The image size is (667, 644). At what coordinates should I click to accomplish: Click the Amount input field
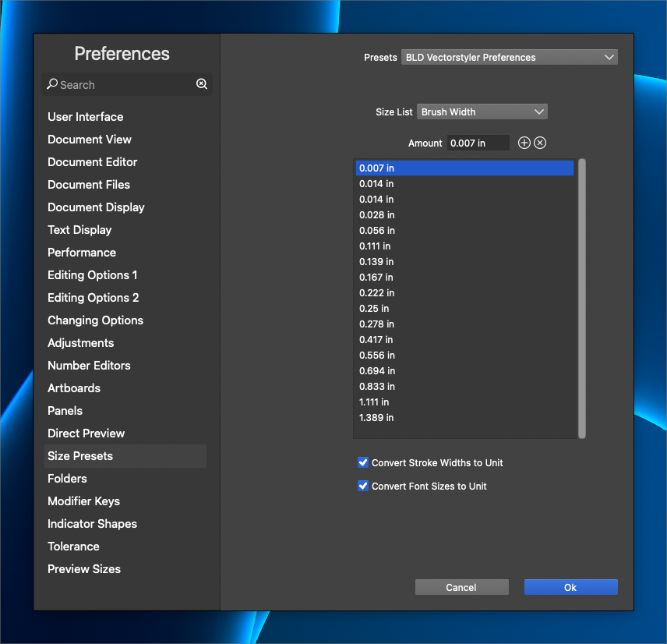(478, 143)
